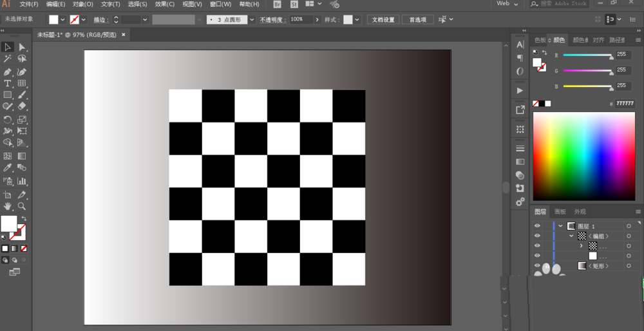Switch to the 画板 tab

(x=560, y=211)
